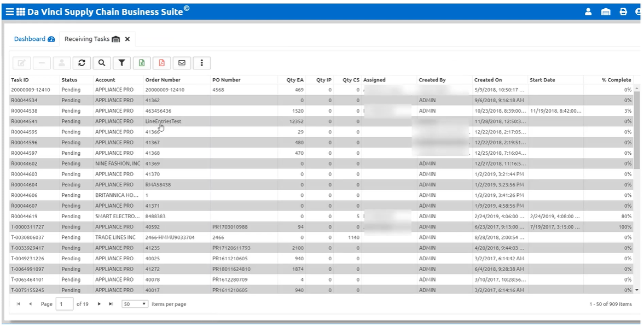Close the Receiving Tasks tab
The image size is (644, 327).
point(127,39)
